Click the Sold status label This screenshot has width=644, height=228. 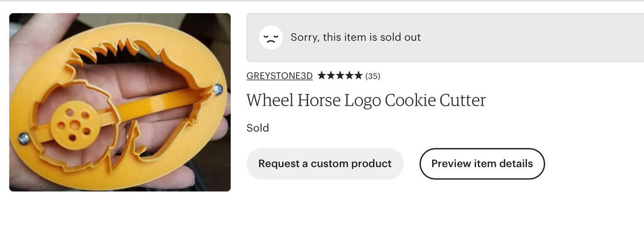[x=257, y=128]
